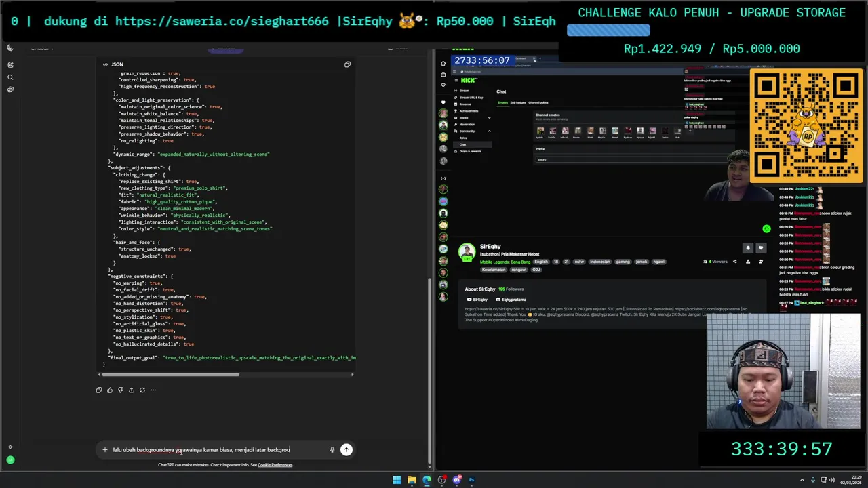Go to Kick home icon in sidebar

(443, 63)
